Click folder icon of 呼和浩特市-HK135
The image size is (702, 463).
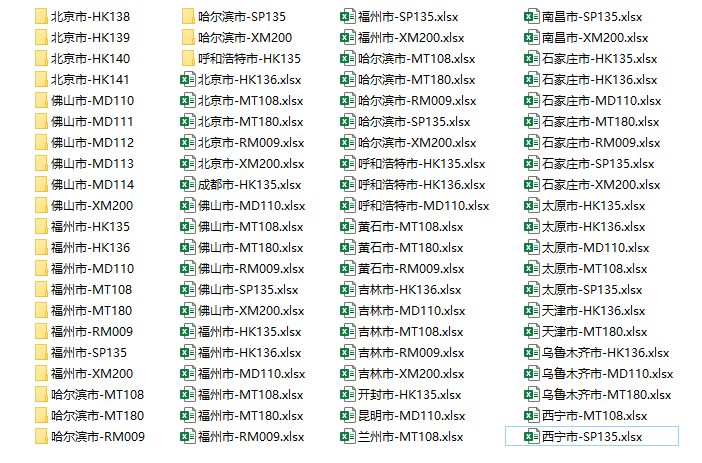click(x=188, y=59)
